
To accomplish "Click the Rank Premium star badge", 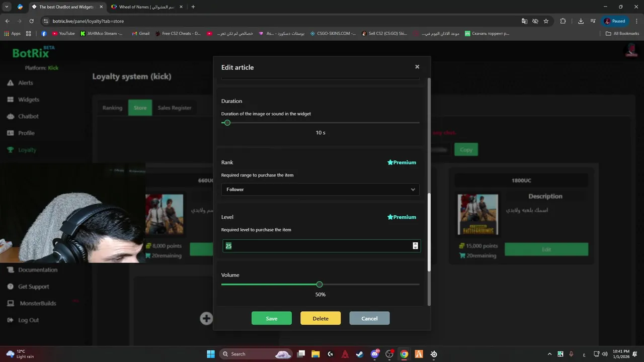I will coord(401,162).
